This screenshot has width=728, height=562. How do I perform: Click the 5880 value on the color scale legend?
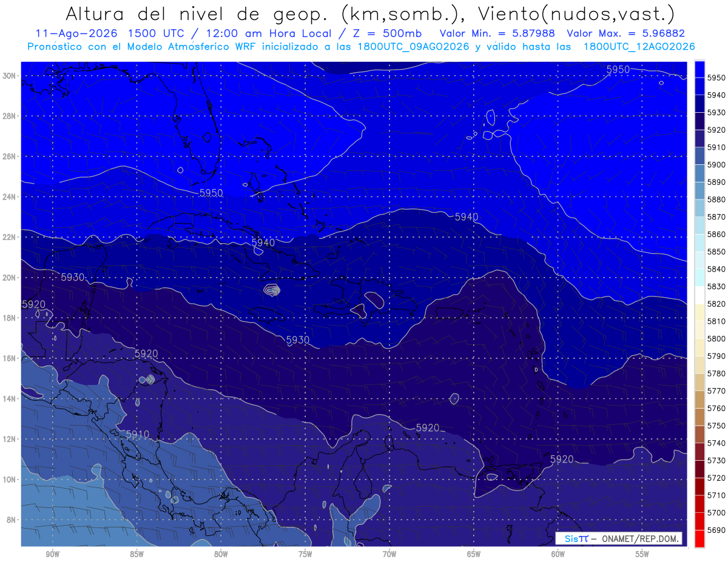716,199
